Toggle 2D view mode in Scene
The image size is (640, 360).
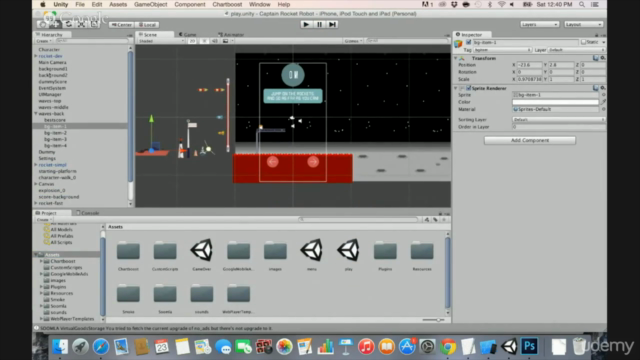(x=192, y=41)
